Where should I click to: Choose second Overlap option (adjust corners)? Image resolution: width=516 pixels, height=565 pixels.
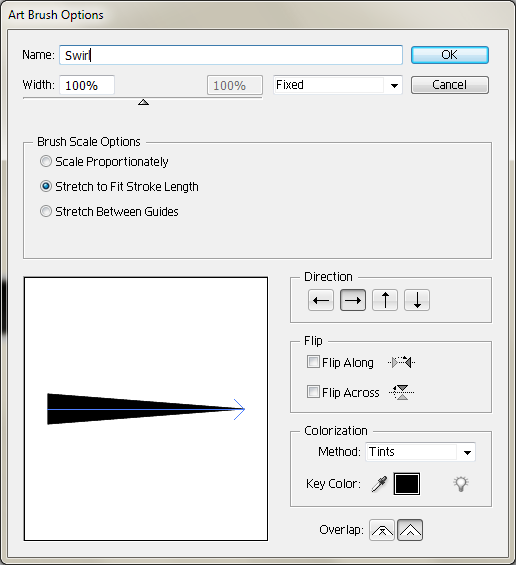(x=410, y=530)
